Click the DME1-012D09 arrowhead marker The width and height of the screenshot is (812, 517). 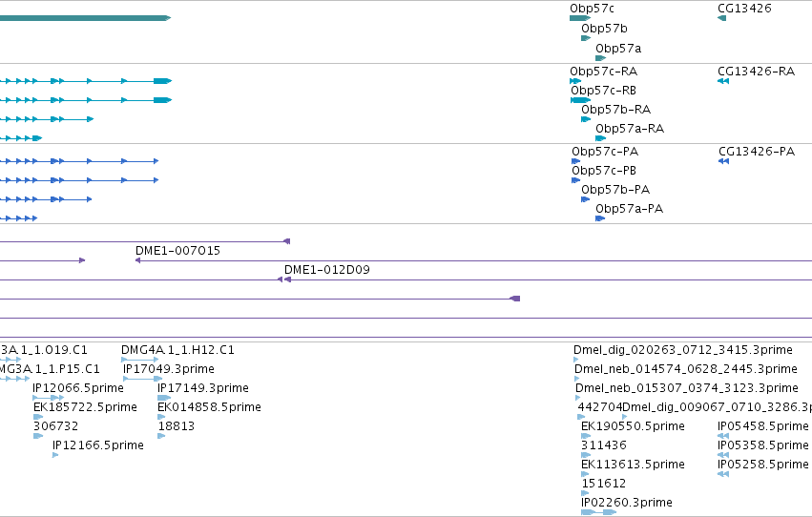pyautogui.click(x=287, y=279)
